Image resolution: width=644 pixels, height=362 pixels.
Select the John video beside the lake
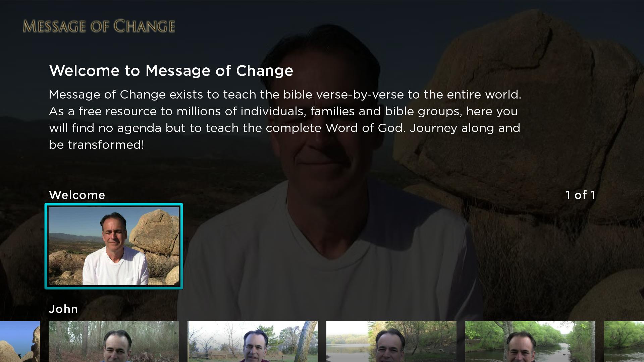391,341
